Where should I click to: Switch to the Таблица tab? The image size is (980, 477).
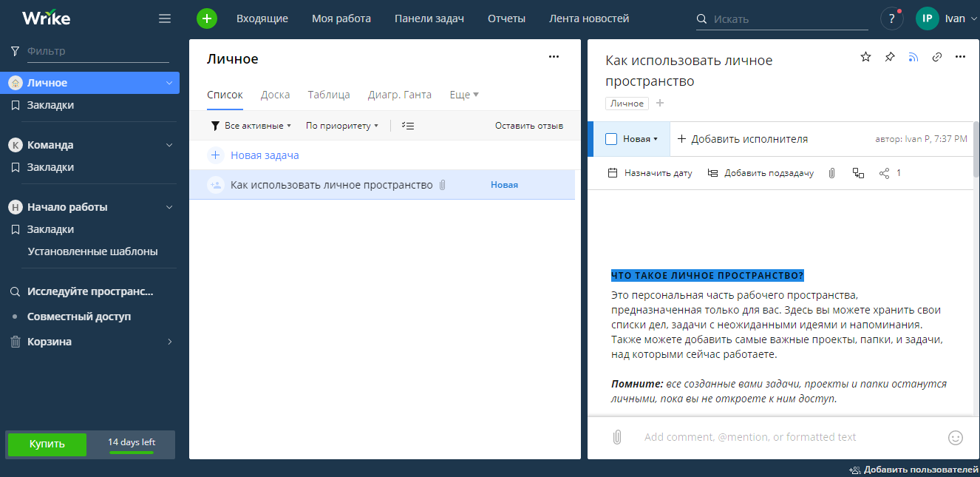pyautogui.click(x=329, y=95)
